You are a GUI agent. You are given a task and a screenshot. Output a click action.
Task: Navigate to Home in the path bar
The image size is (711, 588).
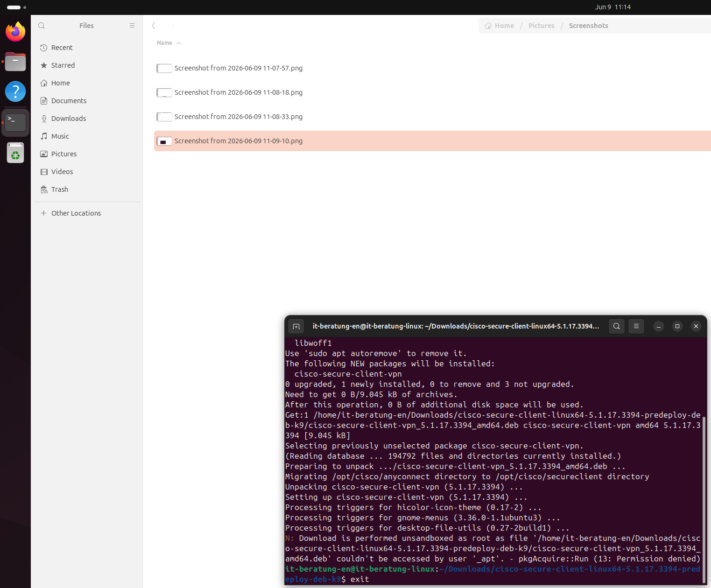504,26
